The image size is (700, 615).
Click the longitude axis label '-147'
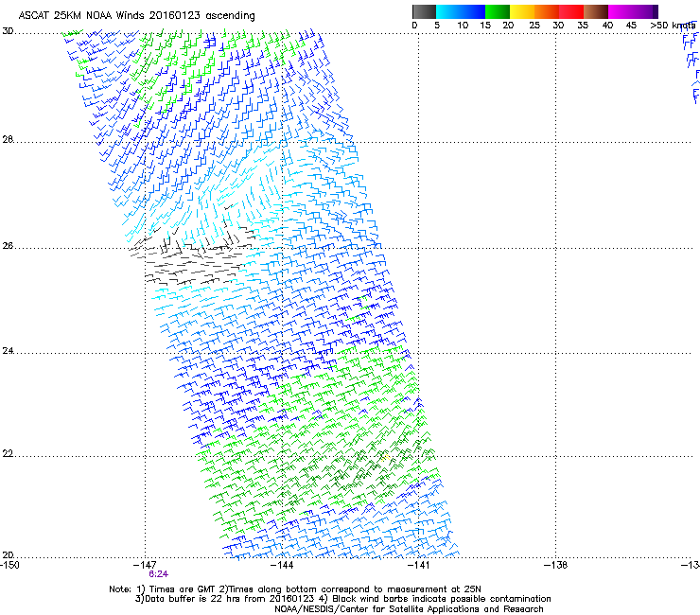(145, 565)
